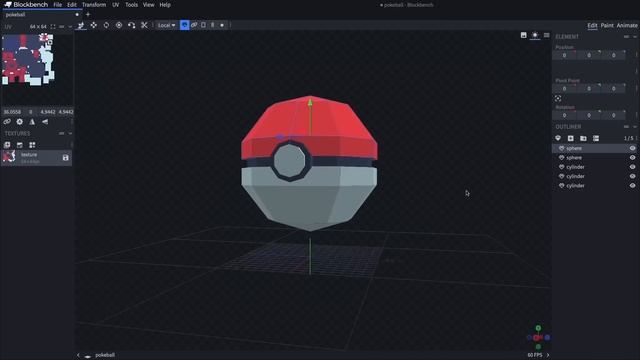Toggle visibility of the second sphere row
The width and height of the screenshot is (640, 360).
tap(632, 158)
